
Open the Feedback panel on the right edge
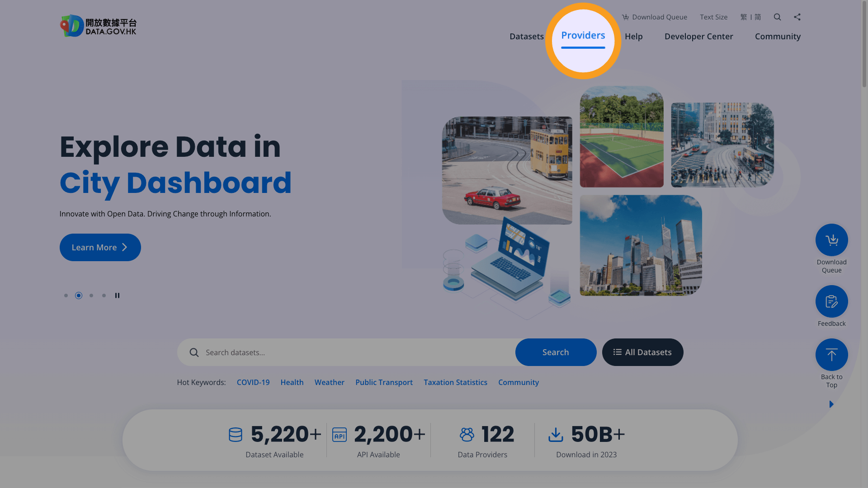point(831,301)
